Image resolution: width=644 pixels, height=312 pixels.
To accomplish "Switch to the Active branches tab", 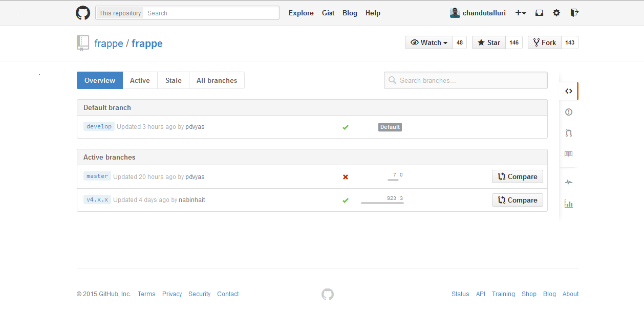I will pos(140,80).
